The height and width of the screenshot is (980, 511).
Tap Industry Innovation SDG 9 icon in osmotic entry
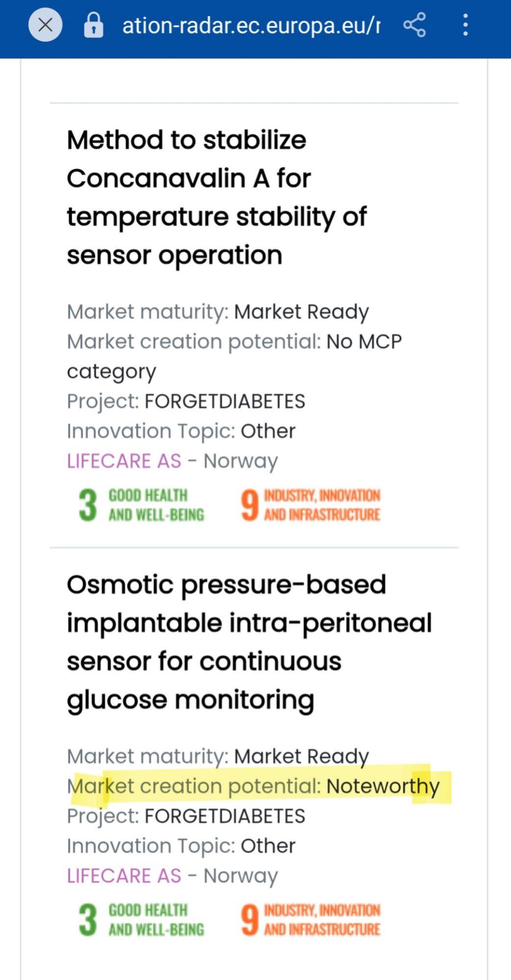coord(311,920)
